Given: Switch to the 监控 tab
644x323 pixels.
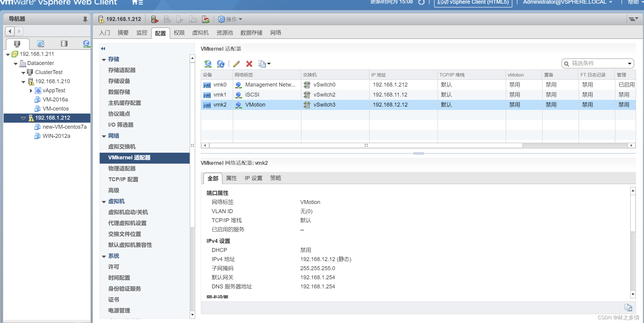Looking at the screenshot, I should coord(142,33).
